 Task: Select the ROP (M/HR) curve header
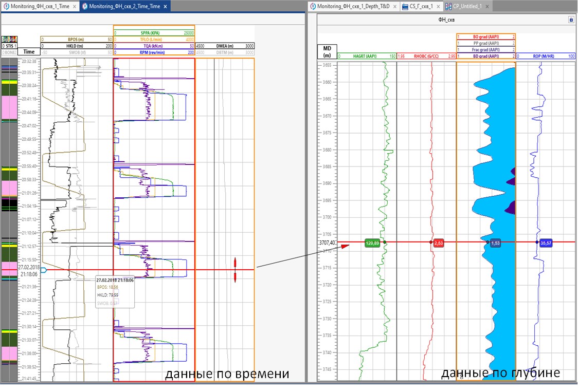point(545,56)
